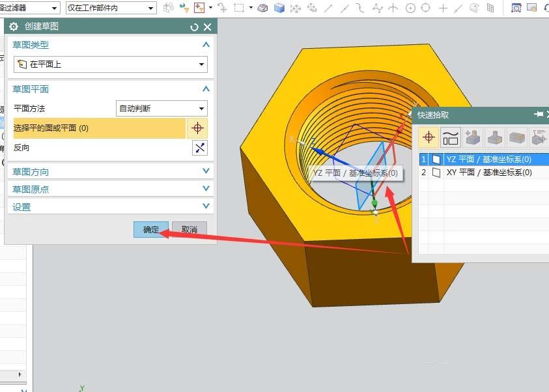Open the 创建草图 dialog gear settings
The image size is (549, 392).
coord(14,27)
